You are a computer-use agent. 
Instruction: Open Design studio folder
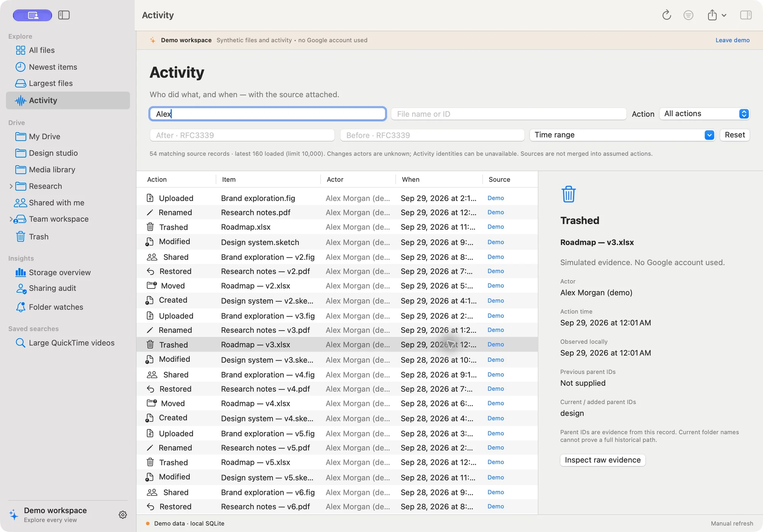[53, 153]
